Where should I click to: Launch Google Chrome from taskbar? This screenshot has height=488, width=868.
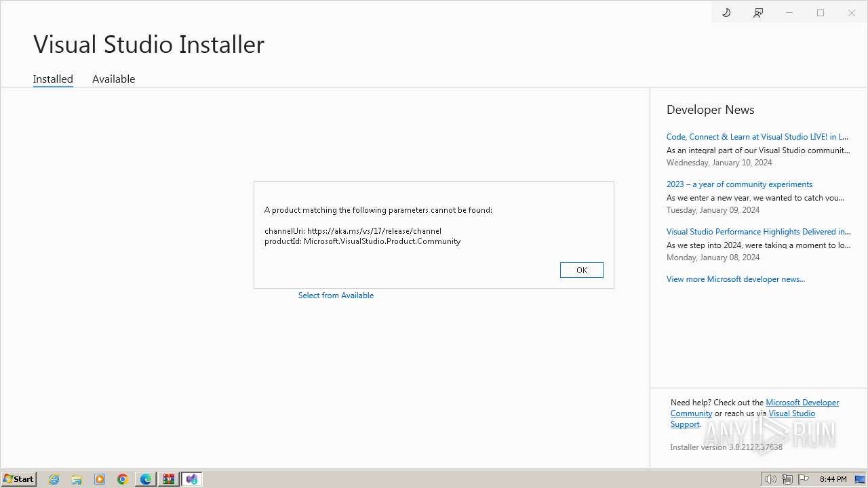pos(123,479)
